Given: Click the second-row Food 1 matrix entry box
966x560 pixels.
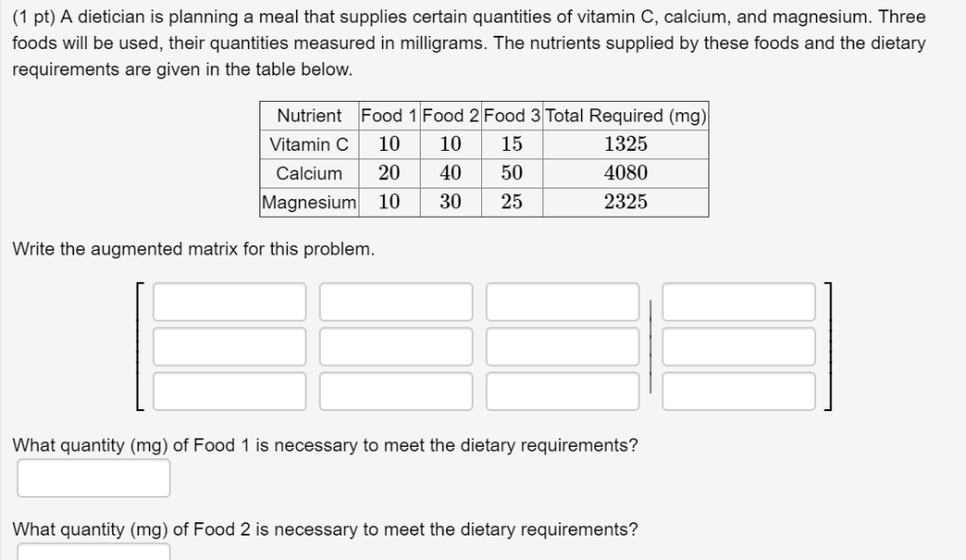Looking at the screenshot, I should 229,346.
